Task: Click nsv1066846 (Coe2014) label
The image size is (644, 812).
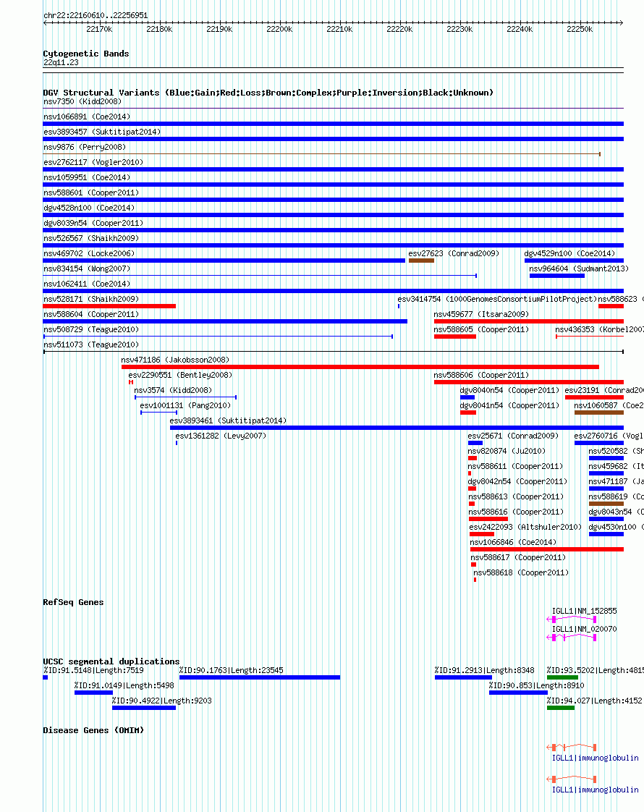Action: pos(513,541)
